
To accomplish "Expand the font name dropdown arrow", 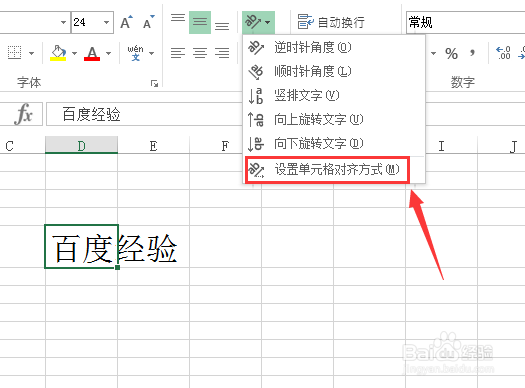I will click(63, 22).
